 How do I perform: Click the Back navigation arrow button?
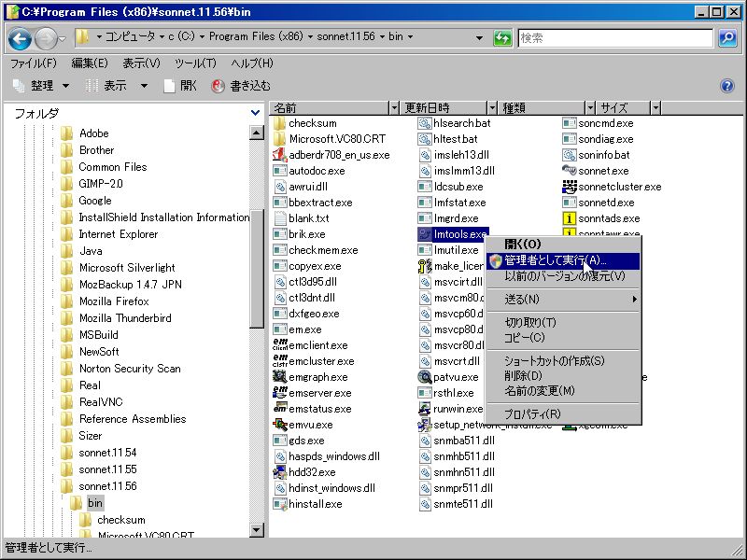coord(20,38)
